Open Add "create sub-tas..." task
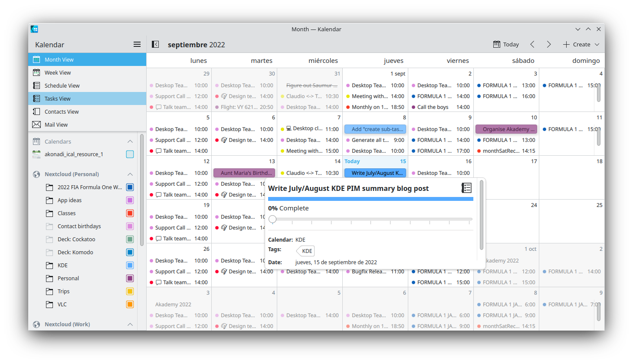Image resolution: width=633 pixels, height=364 pixels. pyautogui.click(x=375, y=129)
